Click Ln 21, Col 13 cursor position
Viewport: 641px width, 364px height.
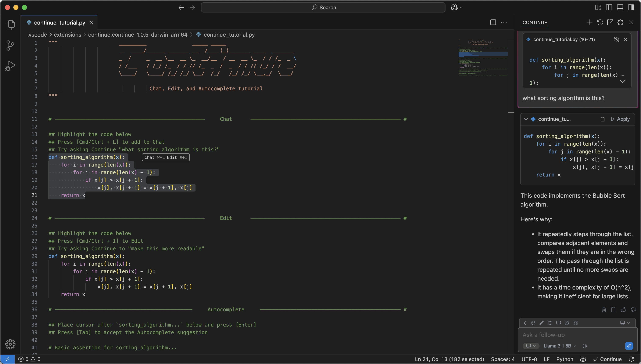[x=449, y=359]
